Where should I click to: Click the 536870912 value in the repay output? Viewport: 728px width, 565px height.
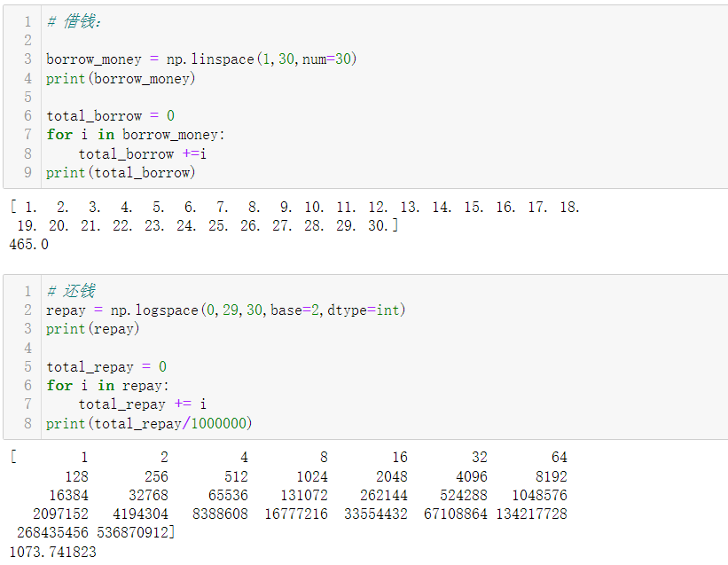[132, 532]
